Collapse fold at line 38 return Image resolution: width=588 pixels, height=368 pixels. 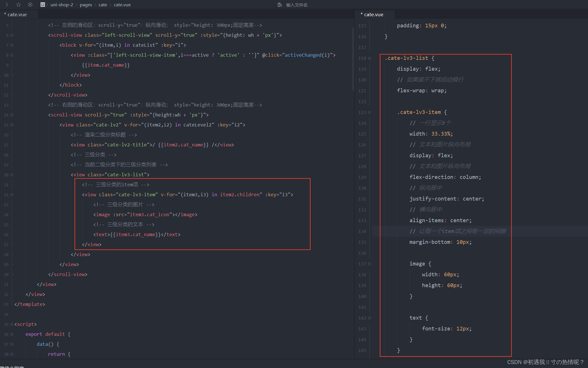coord(12,354)
